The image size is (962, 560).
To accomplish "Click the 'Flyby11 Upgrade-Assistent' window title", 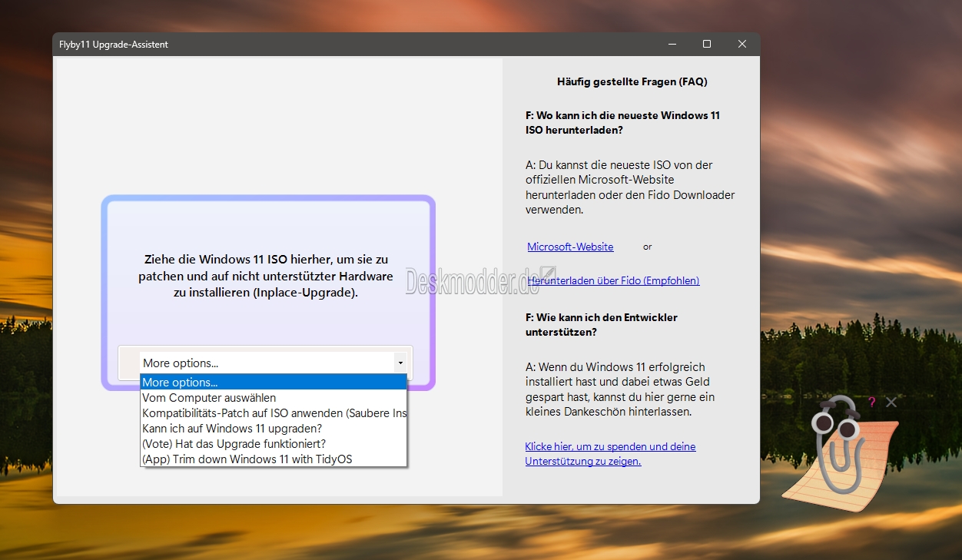I will [114, 45].
